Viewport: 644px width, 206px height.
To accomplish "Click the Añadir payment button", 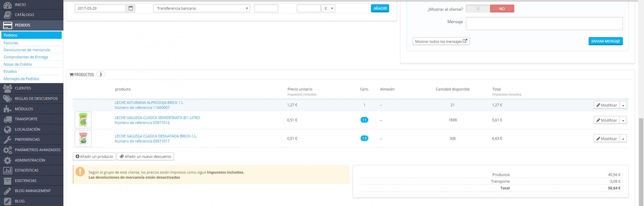I will pyautogui.click(x=380, y=8).
